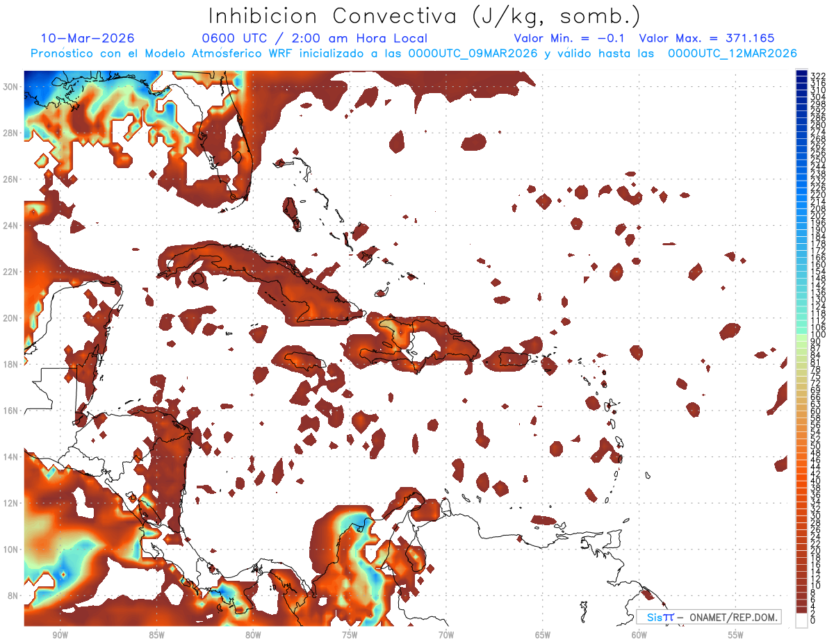
Task: Click the '154' colorbar value label
Action: coord(818,272)
